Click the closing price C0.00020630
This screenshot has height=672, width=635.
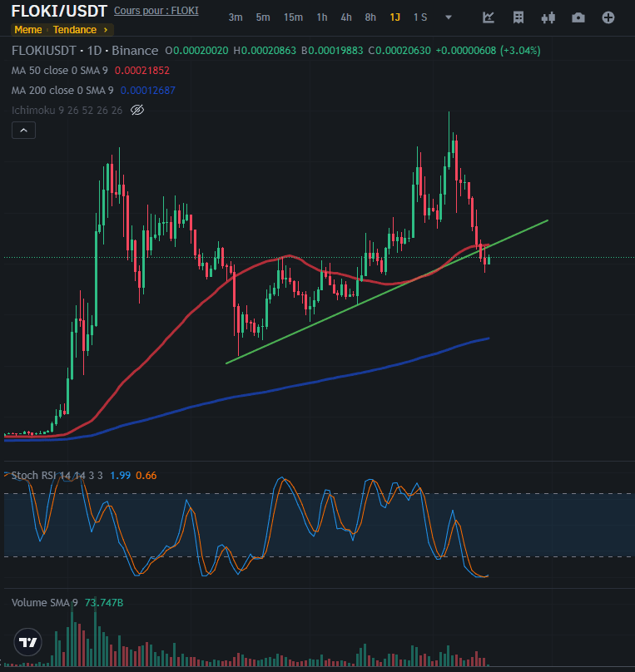click(x=399, y=51)
